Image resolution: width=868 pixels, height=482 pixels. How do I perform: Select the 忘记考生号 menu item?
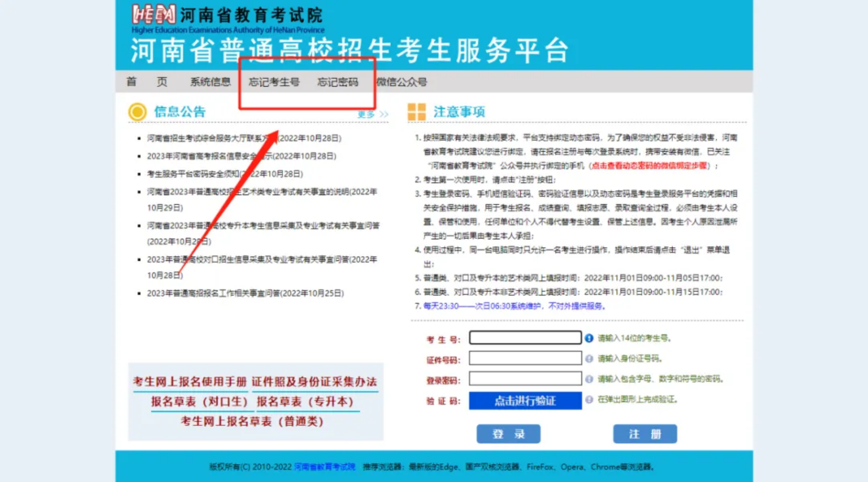(x=274, y=81)
